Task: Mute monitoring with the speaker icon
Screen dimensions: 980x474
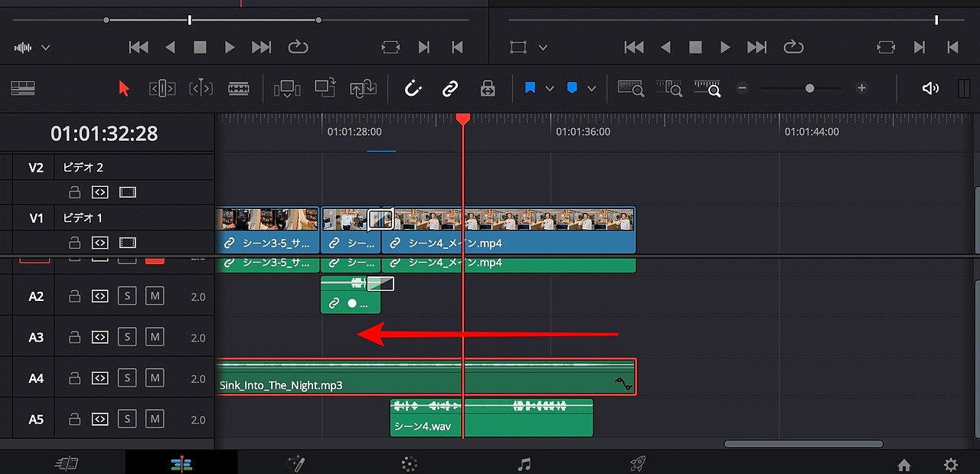Action: (x=930, y=88)
